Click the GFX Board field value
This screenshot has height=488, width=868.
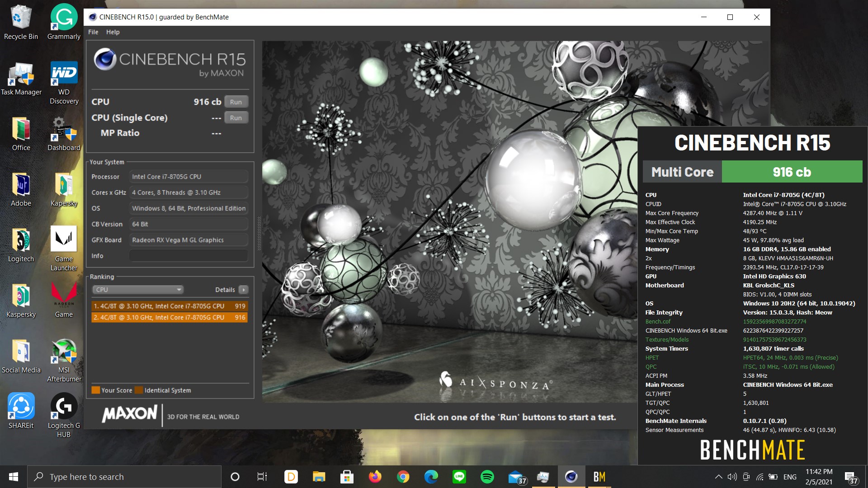coord(189,240)
